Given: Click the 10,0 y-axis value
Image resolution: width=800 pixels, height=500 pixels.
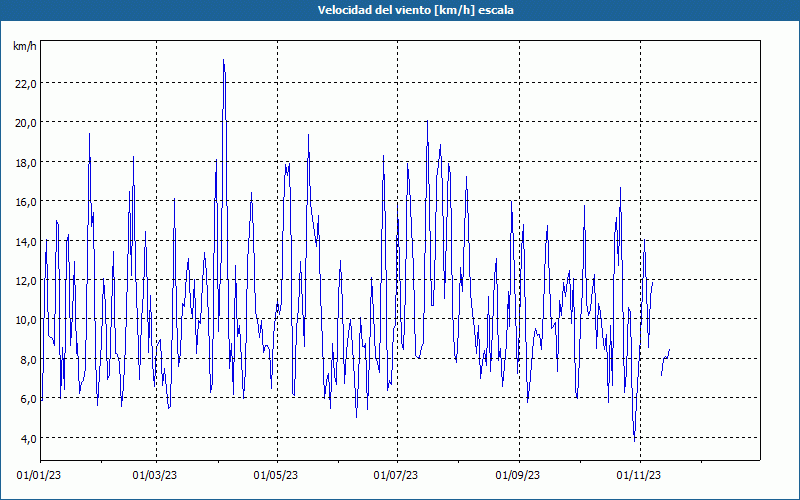Looking at the screenshot, I should click(x=26, y=320).
